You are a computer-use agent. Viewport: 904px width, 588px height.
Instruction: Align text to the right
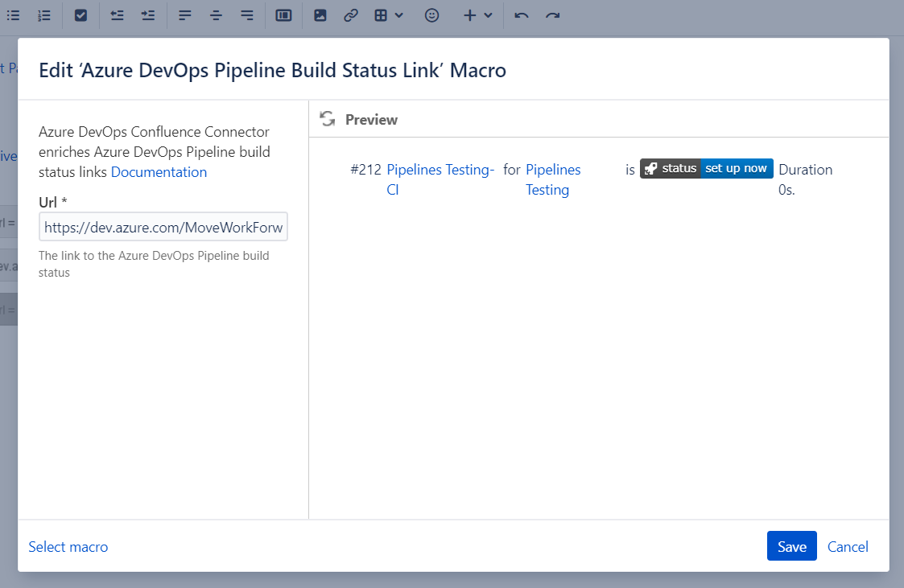click(x=247, y=15)
